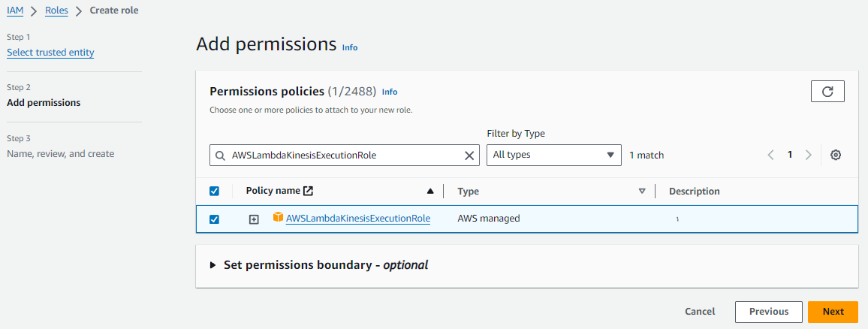The image size is (868, 329).
Task: Click the Type column header
Action: [x=469, y=191]
